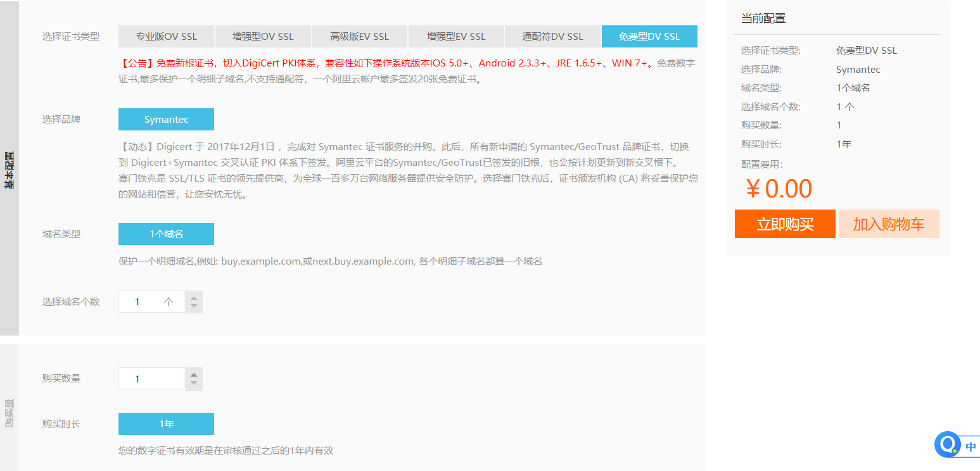Choose the "1个域名" domain type
Viewport: 980px width, 471px height.
tap(166, 234)
